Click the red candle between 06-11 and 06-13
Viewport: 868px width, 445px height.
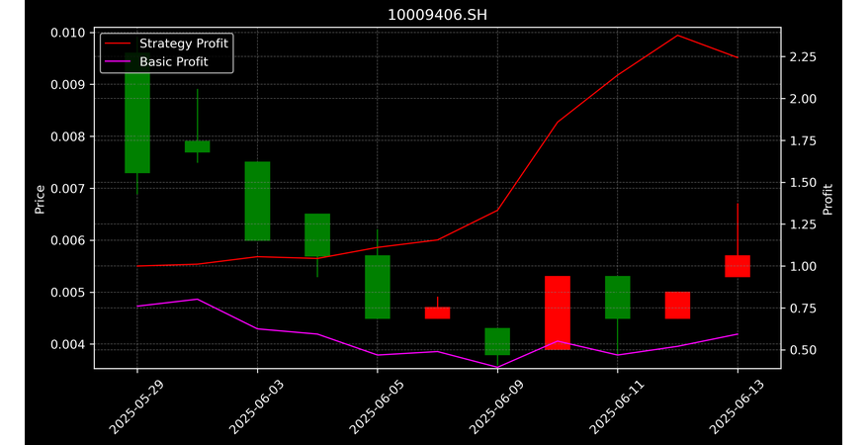pyautogui.click(x=677, y=305)
